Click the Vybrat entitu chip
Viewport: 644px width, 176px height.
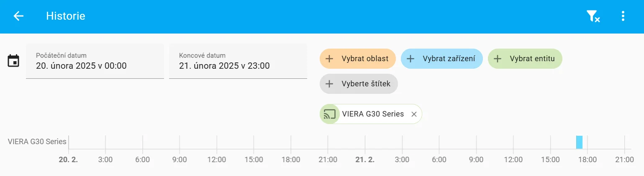tap(525, 59)
